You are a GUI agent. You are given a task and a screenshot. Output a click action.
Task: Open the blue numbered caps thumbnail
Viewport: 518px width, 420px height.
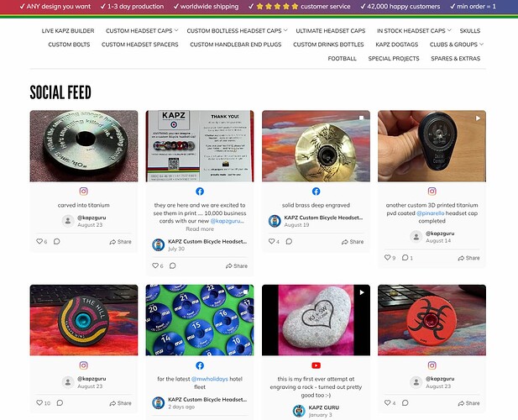(200, 320)
